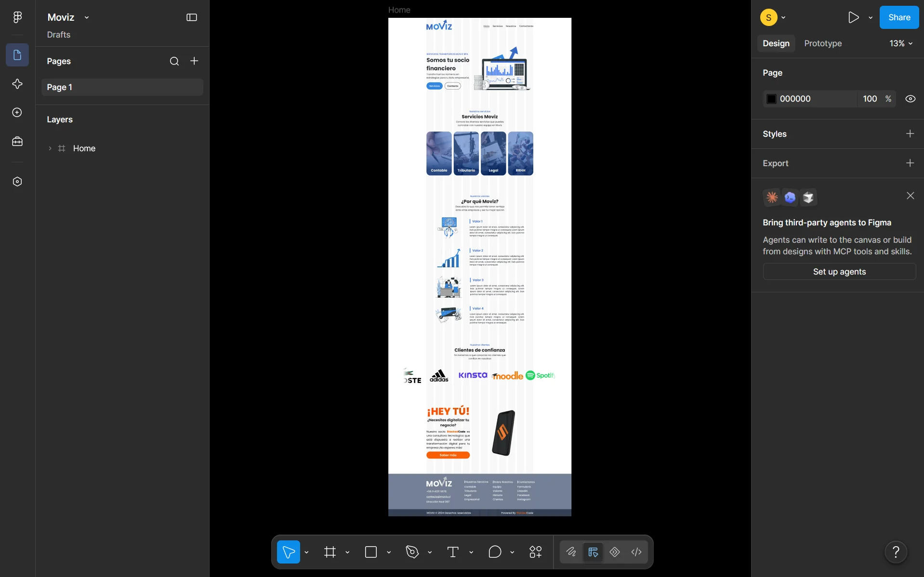Close the third-party agents banner
This screenshot has height=577, width=924.
coord(910,196)
